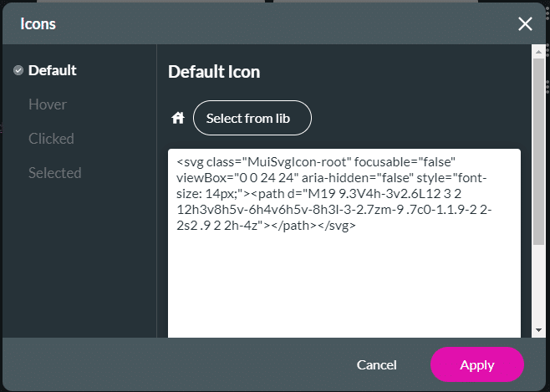
Task: Click the scrollbar down arrow
Action: coord(538,330)
